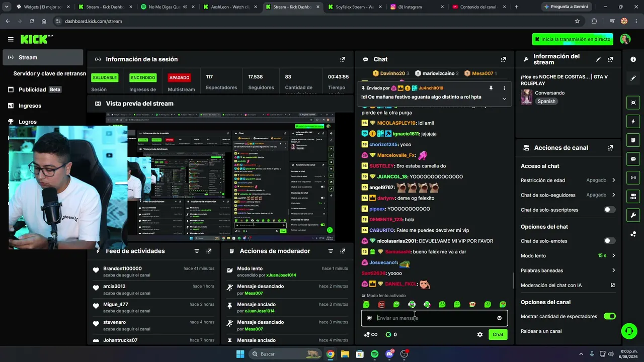Viewport: 644px width, 362px height.
Task: Open Restricción de edad setting
Action: point(568,180)
